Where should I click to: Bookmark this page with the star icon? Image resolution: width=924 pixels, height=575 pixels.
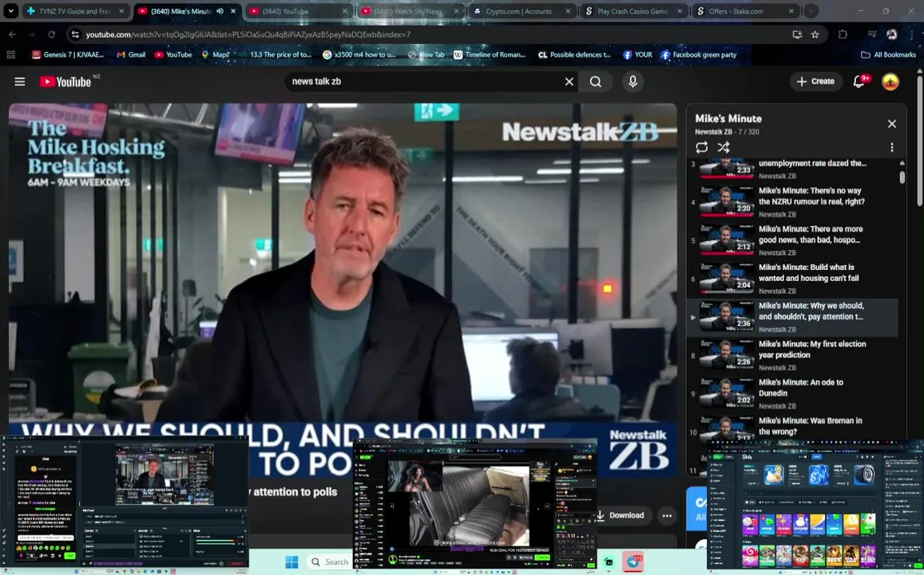click(815, 35)
